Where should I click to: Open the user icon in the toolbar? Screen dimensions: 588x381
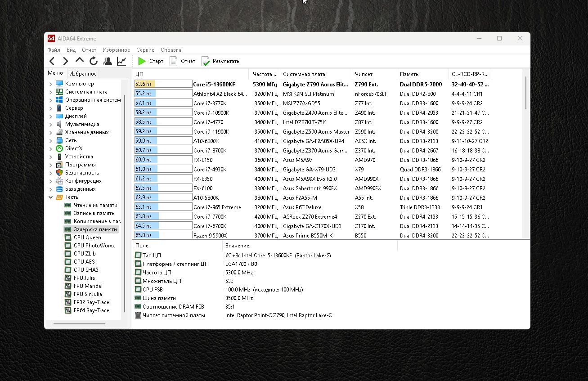[x=108, y=61]
